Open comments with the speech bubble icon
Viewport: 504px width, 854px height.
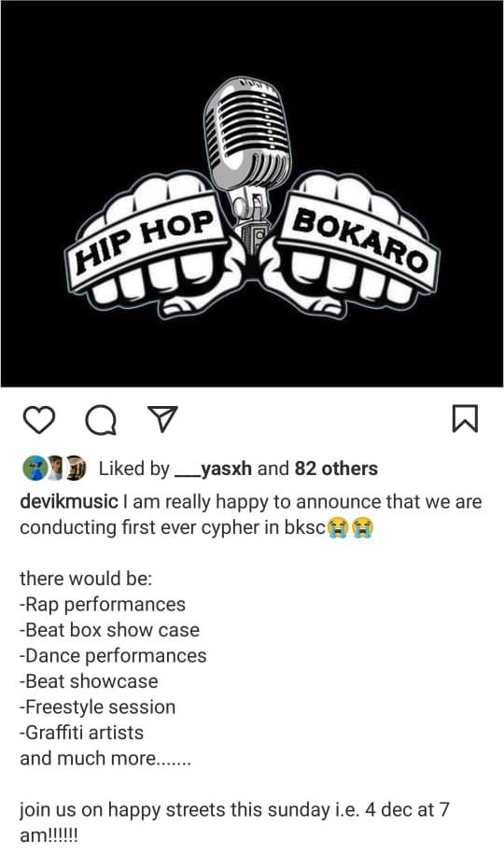pos(102,420)
